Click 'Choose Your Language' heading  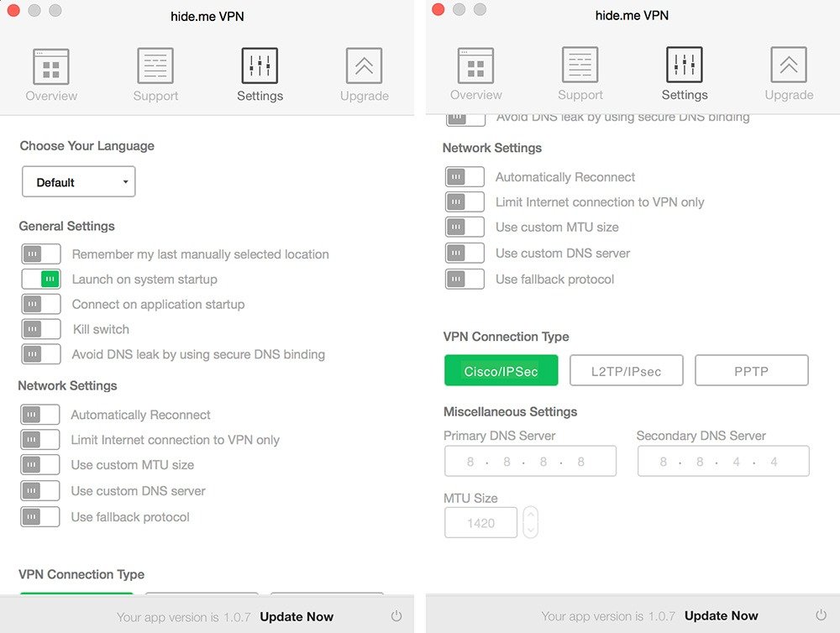pyautogui.click(x=87, y=146)
